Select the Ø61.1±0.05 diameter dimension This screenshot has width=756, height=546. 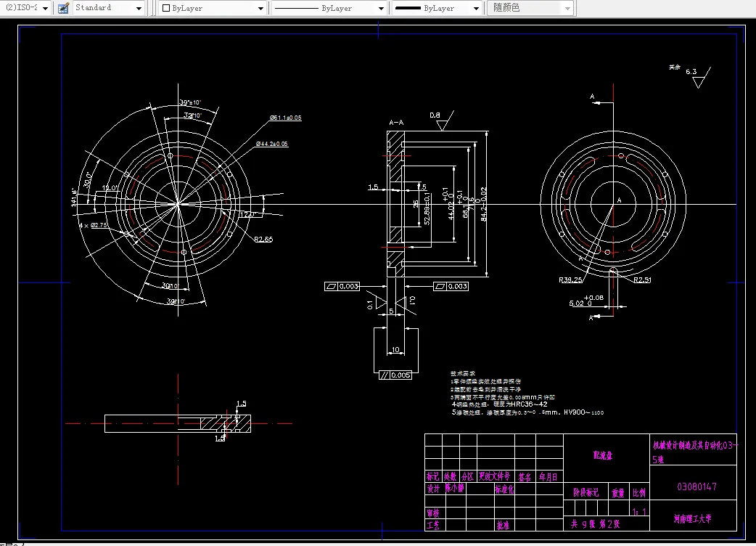tap(285, 118)
